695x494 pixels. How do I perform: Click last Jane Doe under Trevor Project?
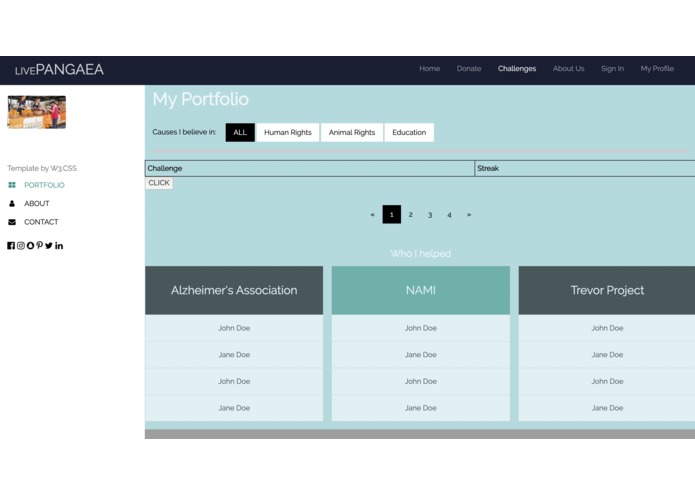[607, 408]
